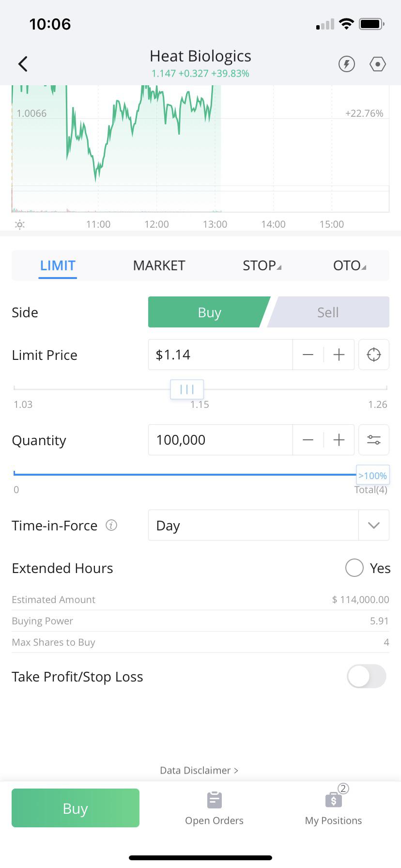Tap the crosshair icon next to Limit Price

(374, 355)
